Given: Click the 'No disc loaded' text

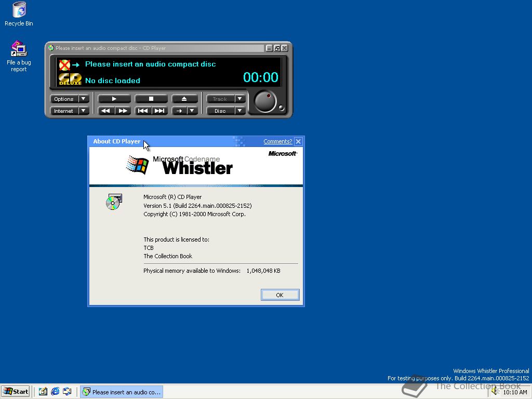Looking at the screenshot, I should click(113, 81).
